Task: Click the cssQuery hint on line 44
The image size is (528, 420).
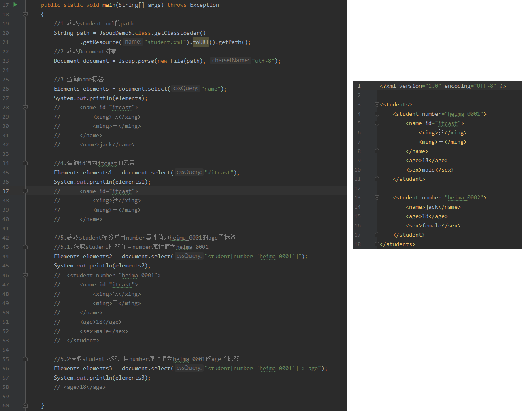Action: coord(189,256)
